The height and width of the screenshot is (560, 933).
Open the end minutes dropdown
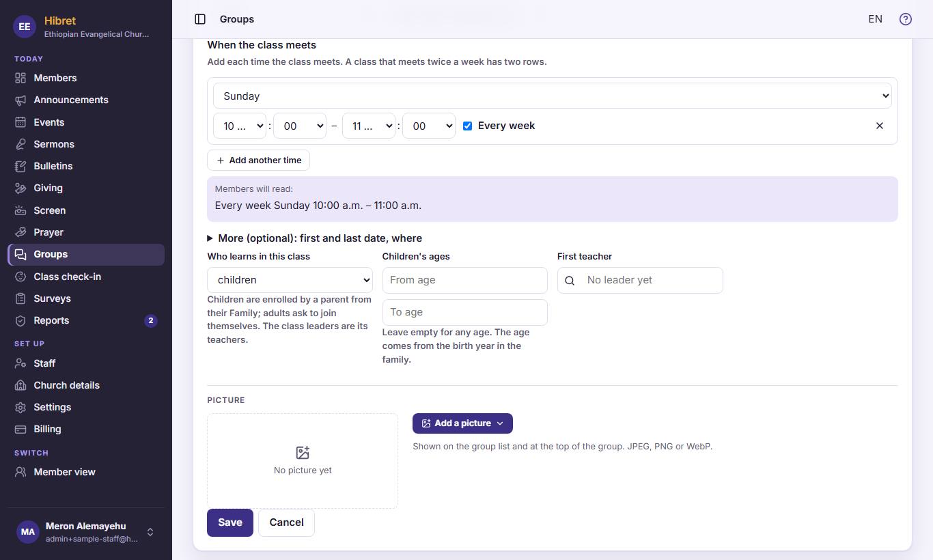coord(429,126)
